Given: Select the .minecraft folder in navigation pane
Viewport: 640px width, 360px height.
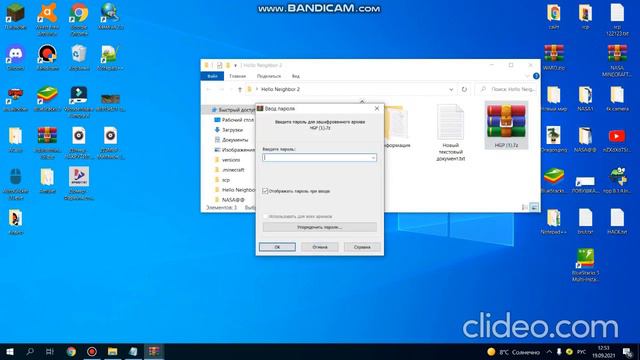Looking at the screenshot, I should pos(229,170).
